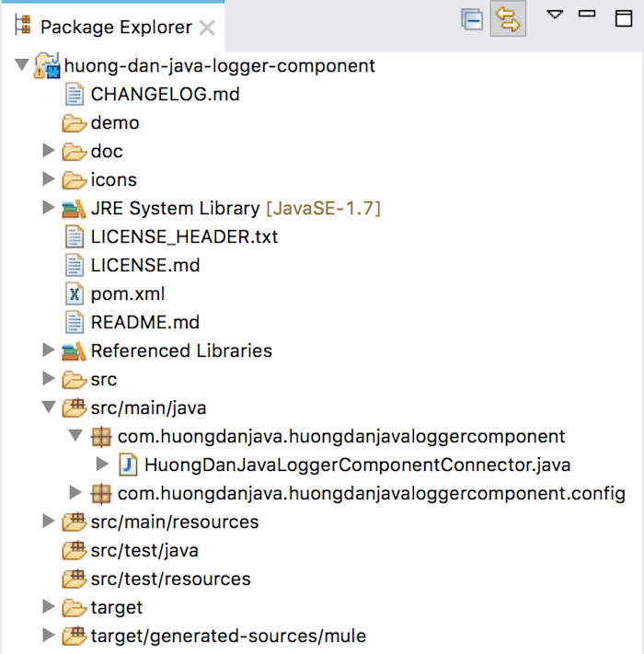The image size is (644, 654).
Task: Maximize the Package Explorer view
Action: coord(624,18)
